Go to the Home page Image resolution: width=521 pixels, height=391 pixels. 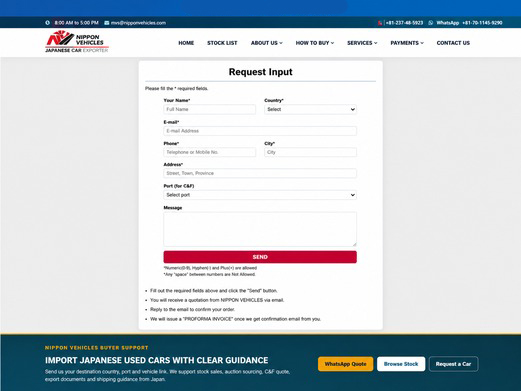tap(186, 43)
